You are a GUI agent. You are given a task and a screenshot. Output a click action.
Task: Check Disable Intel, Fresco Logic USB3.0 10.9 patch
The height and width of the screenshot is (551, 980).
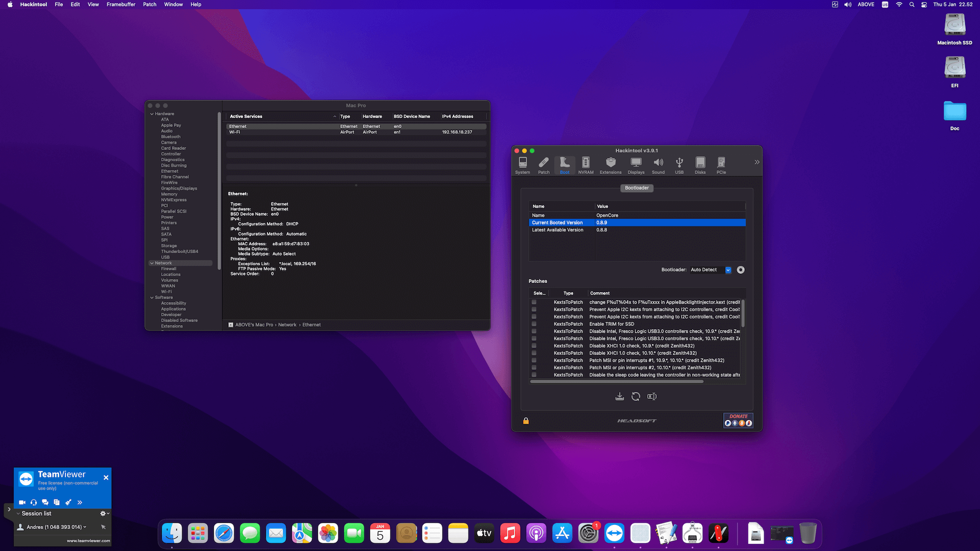[x=534, y=331]
